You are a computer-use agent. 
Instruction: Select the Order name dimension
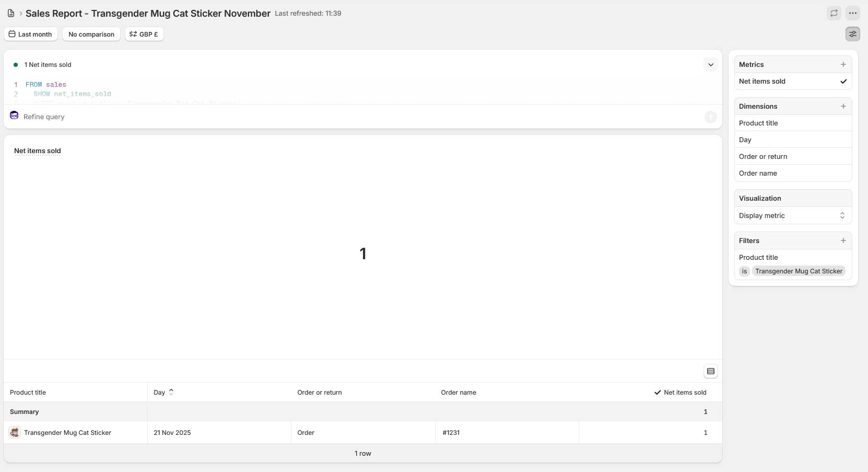tap(758, 174)
